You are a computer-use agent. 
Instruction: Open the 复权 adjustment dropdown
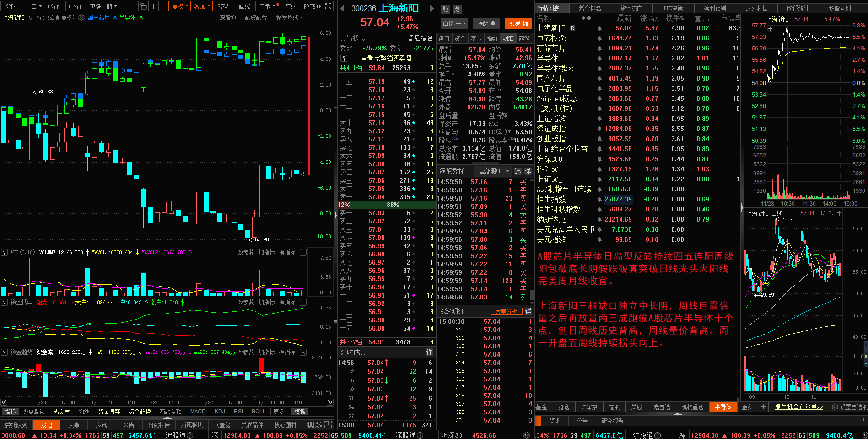[180, 6]
